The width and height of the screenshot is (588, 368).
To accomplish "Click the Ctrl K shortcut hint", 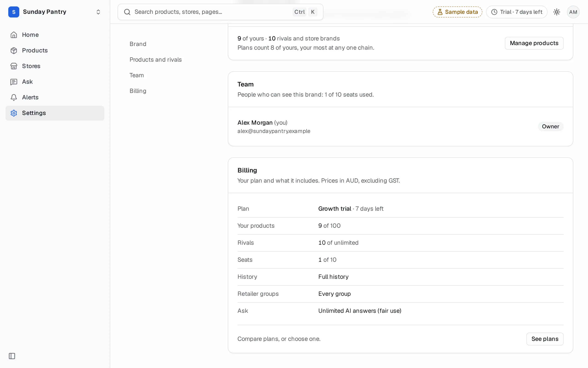I will click(305, 12).
